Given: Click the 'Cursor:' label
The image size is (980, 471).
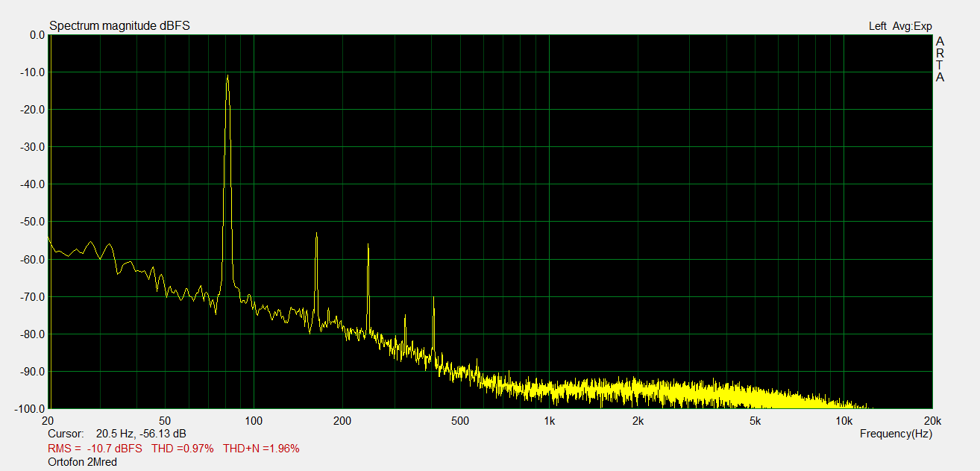Looking at the screenshot, I should pos(66,434).
